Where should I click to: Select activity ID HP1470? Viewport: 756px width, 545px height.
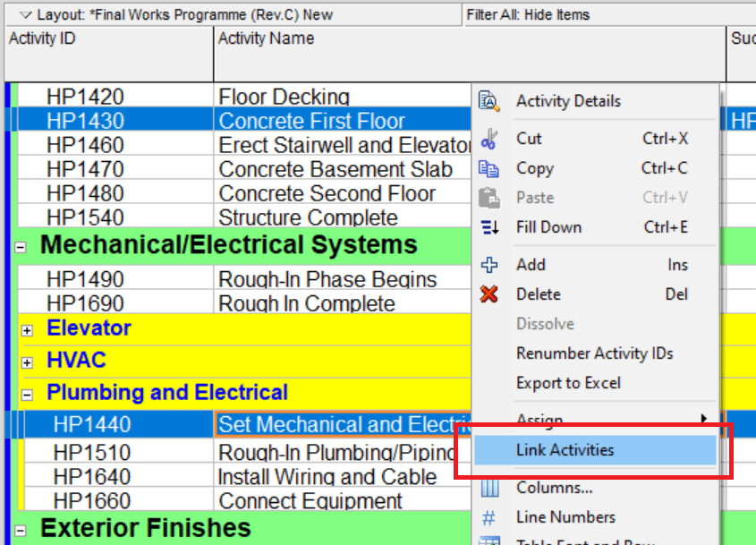85,169
